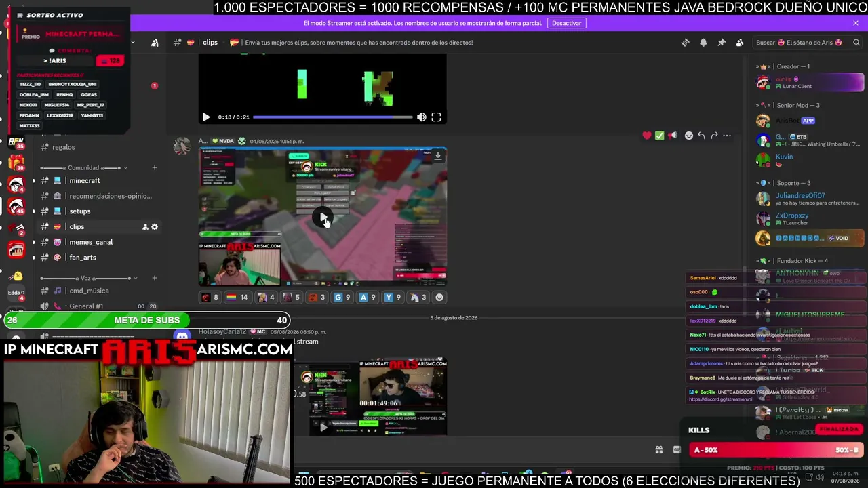Screen dimensions: 868x488
Task: View ZxDropxzy member profile
Action: (x=810, y=219)
